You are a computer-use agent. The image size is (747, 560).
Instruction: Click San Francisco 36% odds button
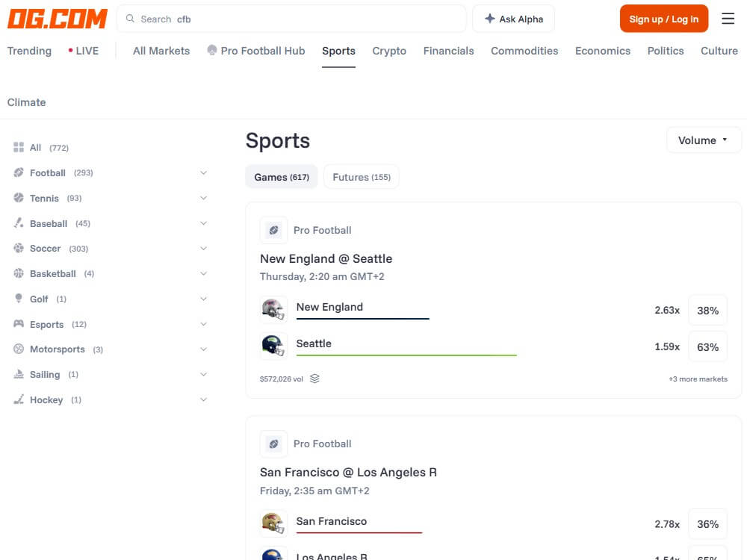(707, 524)
